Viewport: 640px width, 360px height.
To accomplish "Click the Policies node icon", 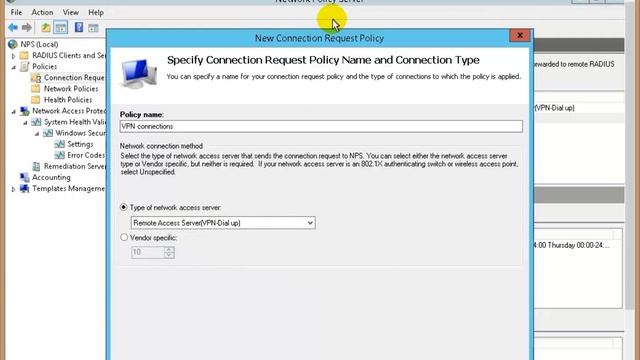I will (x=24, y=66).
